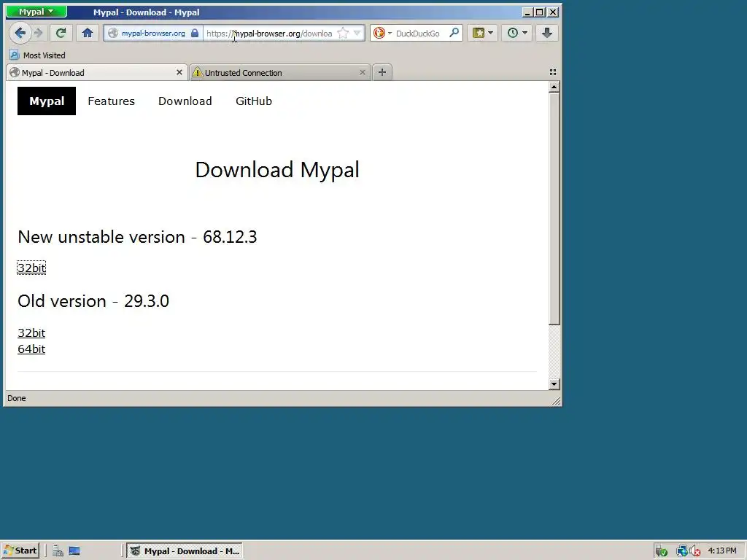Go to the Home page icon
This screenshot has height=560, width=747.
click(x=88, y=33)
